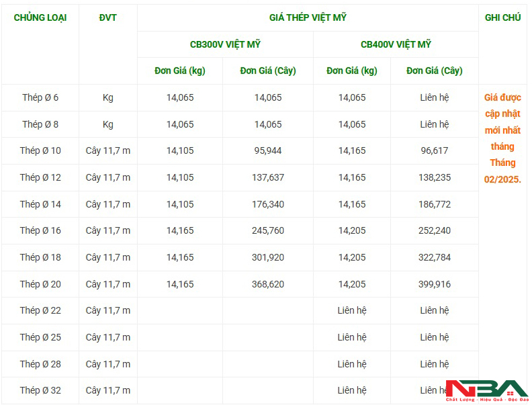Screen dimensions: 532x405
Task: Click the 399,916 price for Thép Ø 20
Action: click(435, 284)
